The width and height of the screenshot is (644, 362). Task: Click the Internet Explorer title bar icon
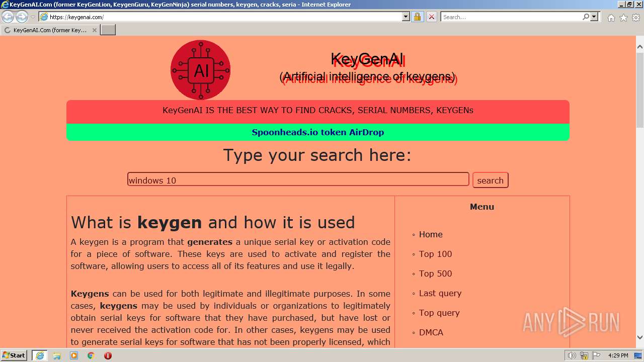coord(5,5)
